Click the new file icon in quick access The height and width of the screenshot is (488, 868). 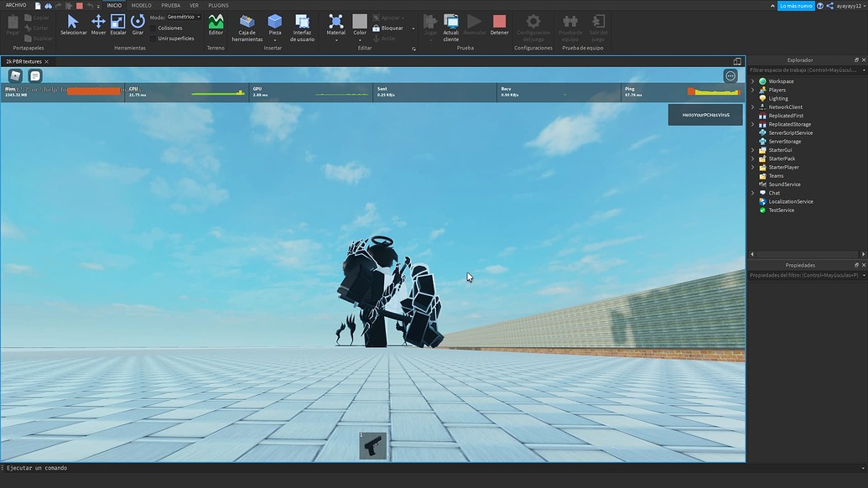38,6
